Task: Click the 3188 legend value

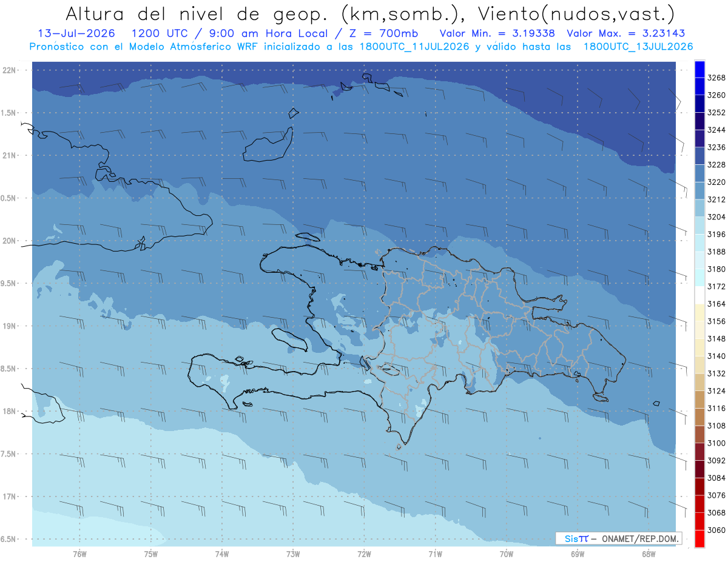Action: point(716,252)
